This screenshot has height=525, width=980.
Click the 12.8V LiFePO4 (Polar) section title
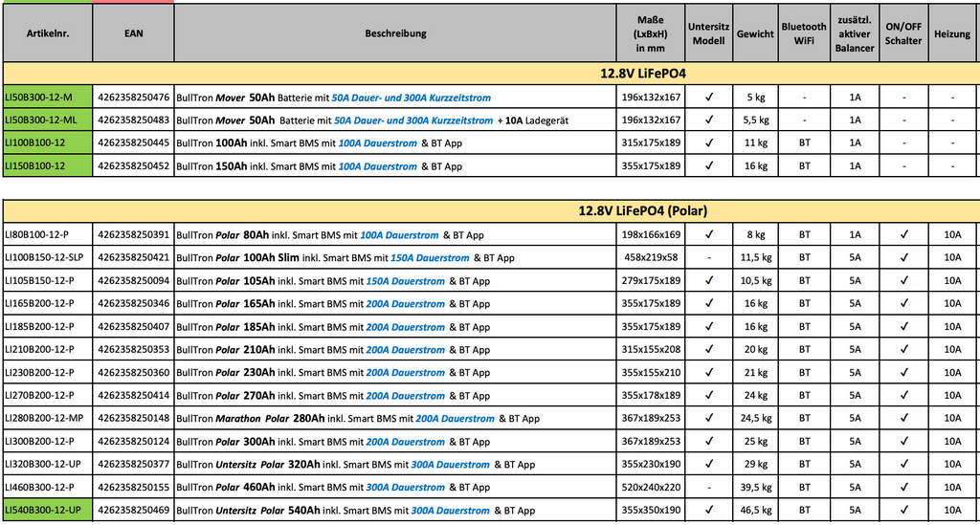[x=642, y=210]
